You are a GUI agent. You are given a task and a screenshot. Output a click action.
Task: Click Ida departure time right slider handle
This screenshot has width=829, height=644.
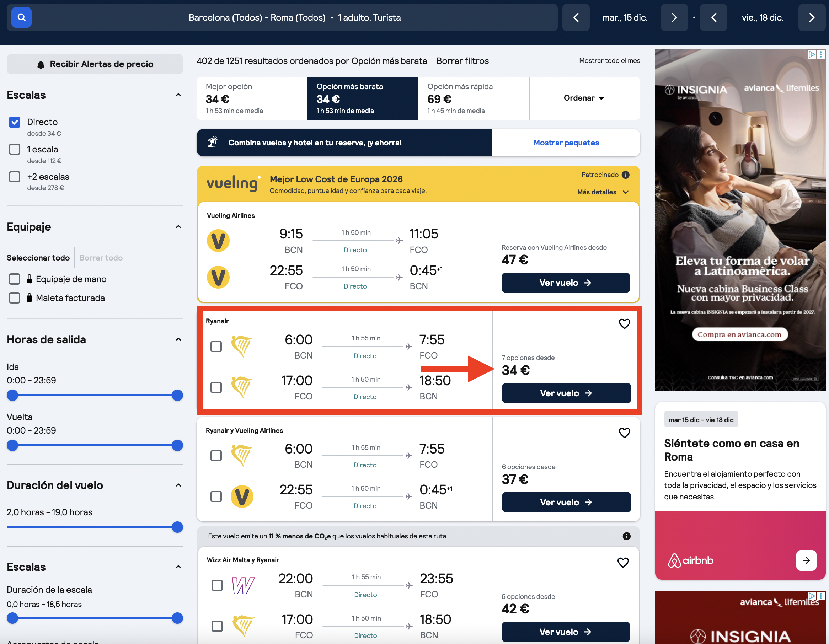click(x=177, y=396)
